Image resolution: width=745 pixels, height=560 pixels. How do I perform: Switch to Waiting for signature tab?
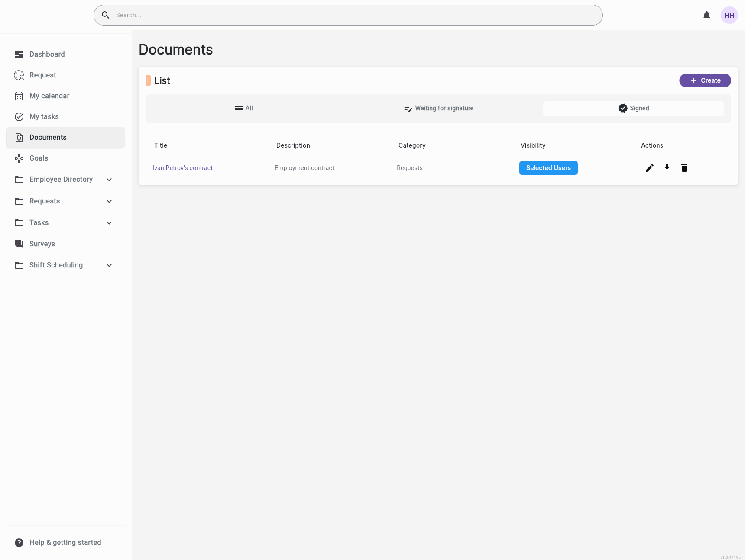tap(438, 108)
